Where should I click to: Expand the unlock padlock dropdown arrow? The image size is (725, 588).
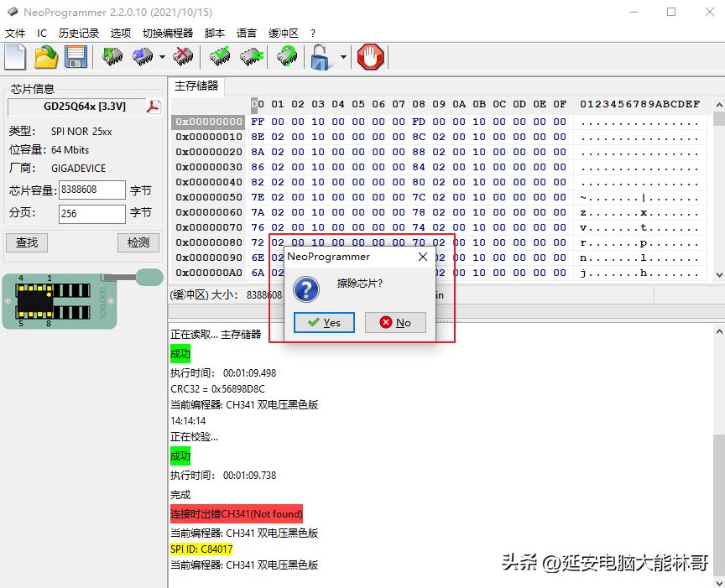342,57
